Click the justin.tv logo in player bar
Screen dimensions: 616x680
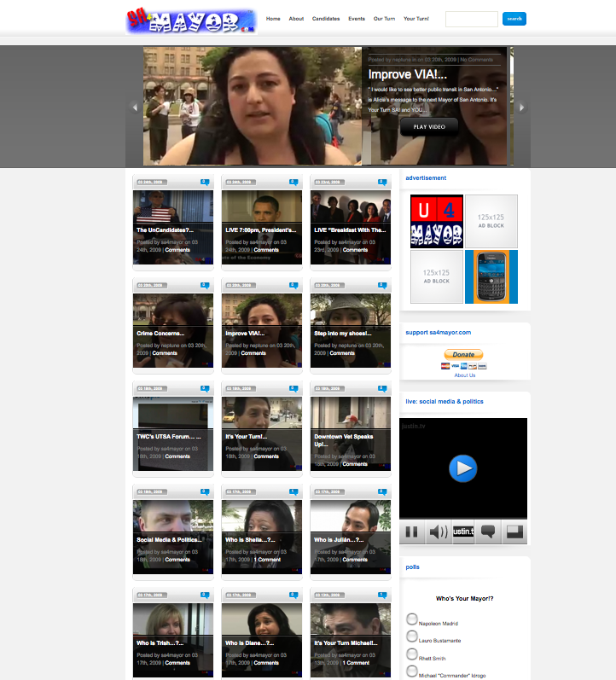[463, 532]
